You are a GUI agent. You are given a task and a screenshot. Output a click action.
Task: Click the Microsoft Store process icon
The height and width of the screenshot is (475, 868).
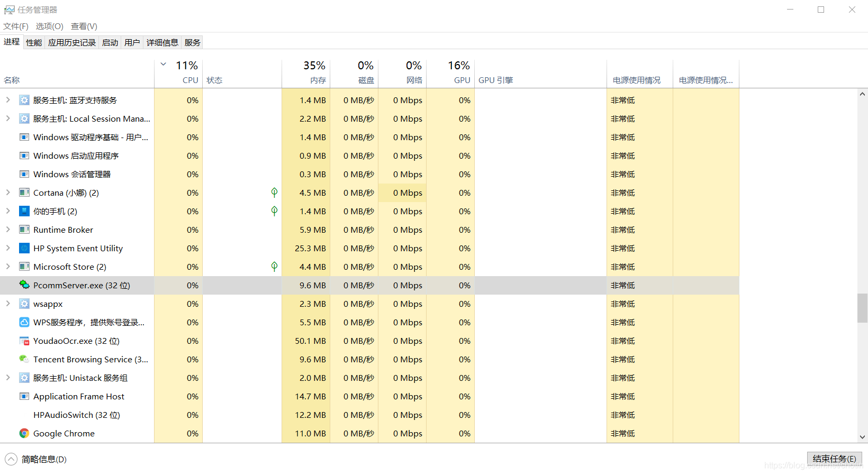[24, 267]
